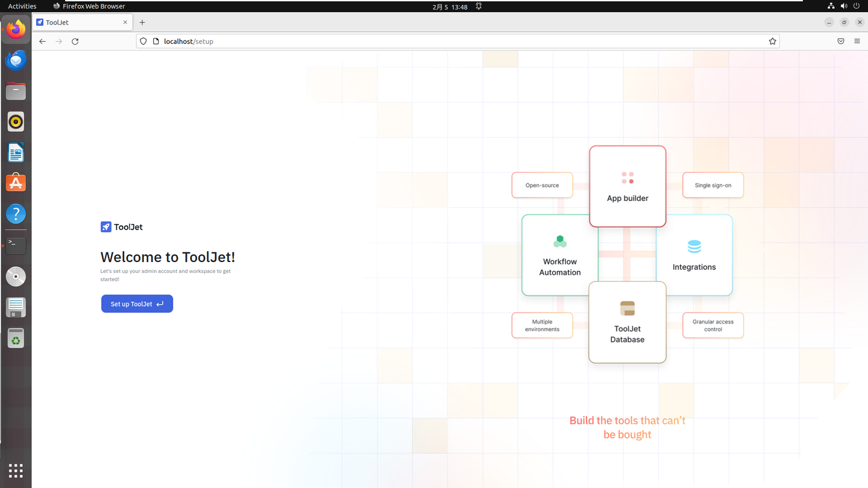Open the Help application from the dock
This screenshot has height=488, width=868.
click(16, 214)
